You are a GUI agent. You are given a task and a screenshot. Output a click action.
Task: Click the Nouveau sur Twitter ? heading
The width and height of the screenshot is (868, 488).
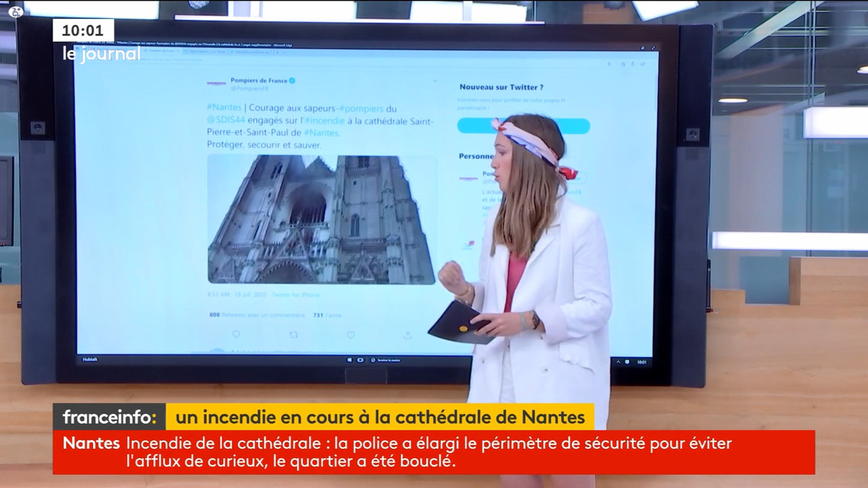[x=501, y=87]
